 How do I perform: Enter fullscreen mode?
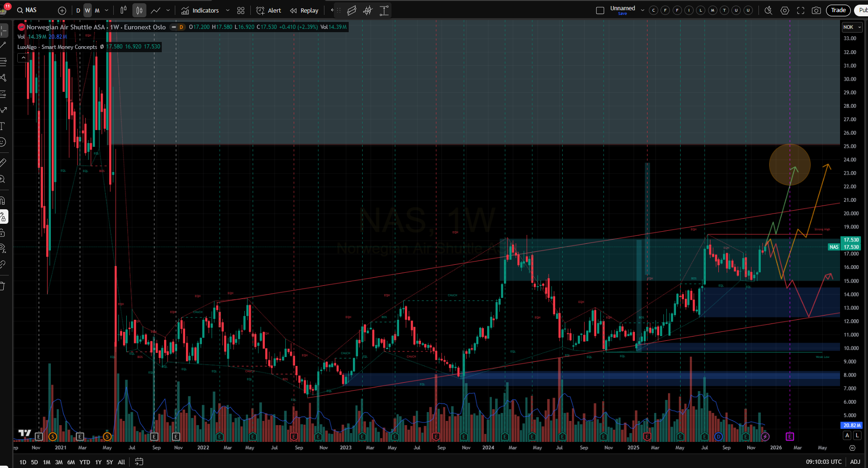tap(800, 10)
